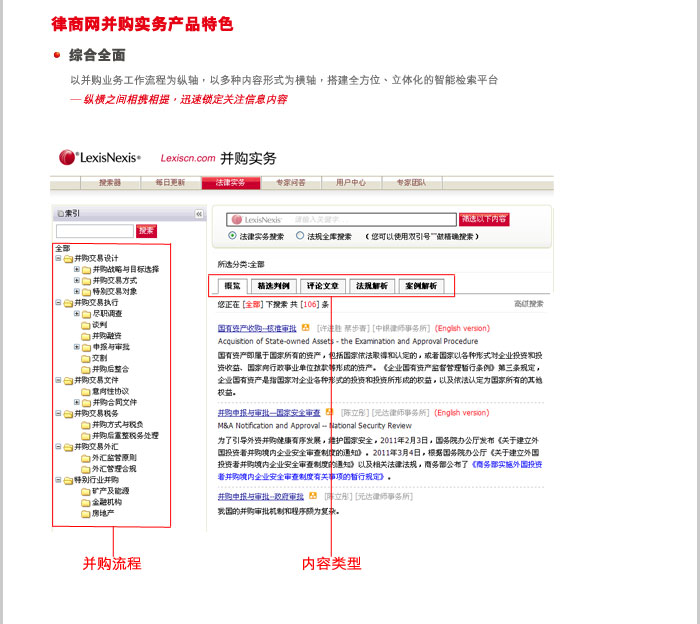
Task: Click the folder icon next to 外汇监管原则
Action: coord(86,458)
